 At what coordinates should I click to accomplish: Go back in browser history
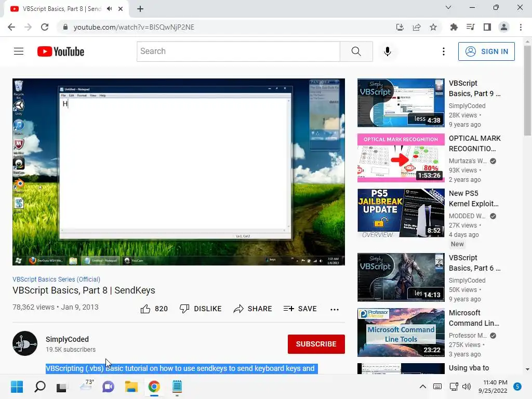click(11, 27)
